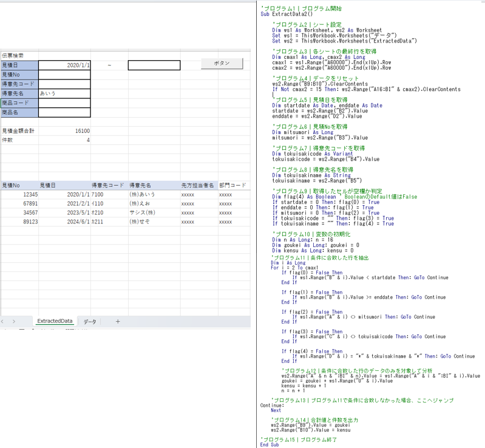
Task: Select the count cell showing 4
Action: (x=64, y=140)
